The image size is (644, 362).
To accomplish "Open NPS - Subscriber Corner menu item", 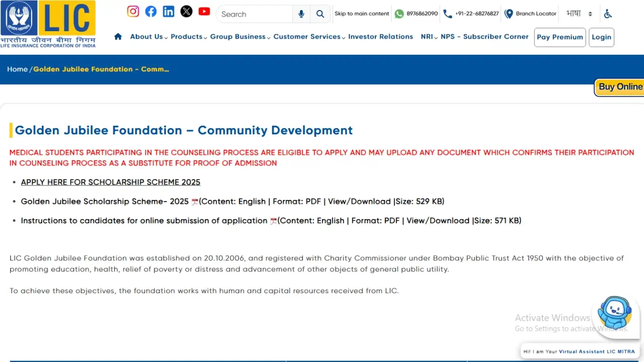I will point(485,37).
